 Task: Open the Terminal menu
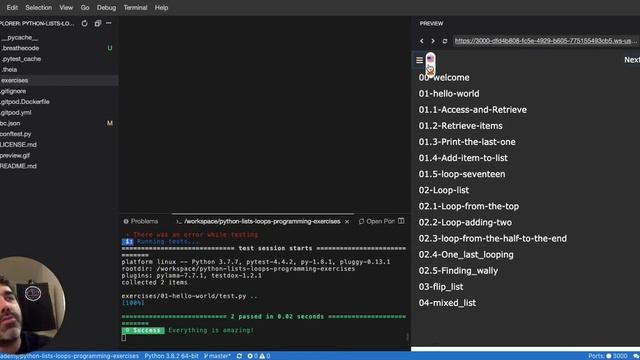click(135, 7)
